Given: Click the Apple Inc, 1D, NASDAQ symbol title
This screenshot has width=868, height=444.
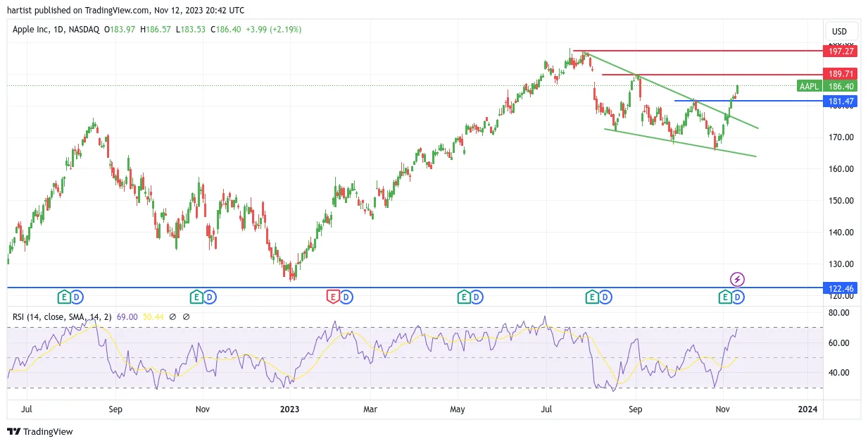Looking at the screenshot, I should 56,30.
